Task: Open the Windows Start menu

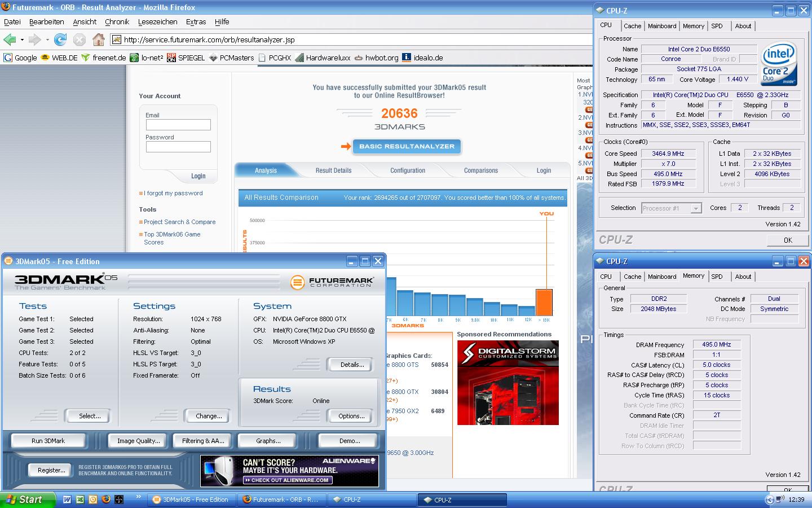Action: point(28,500)
